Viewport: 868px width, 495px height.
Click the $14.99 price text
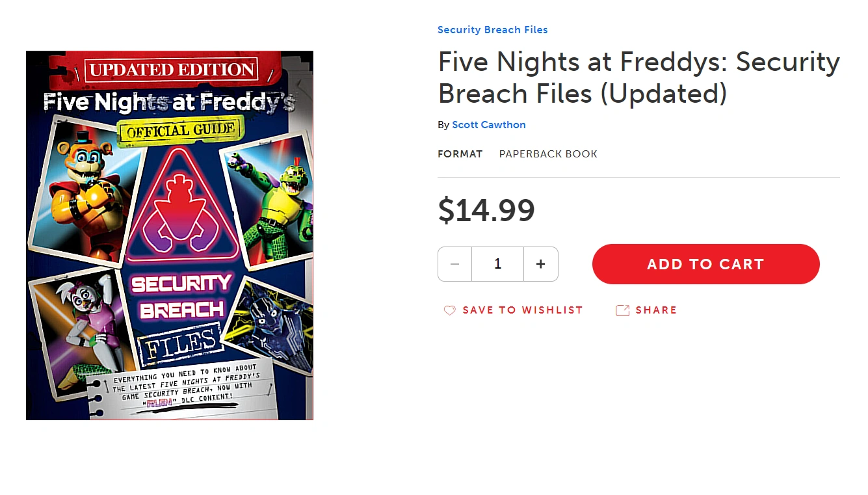(487, 209)
